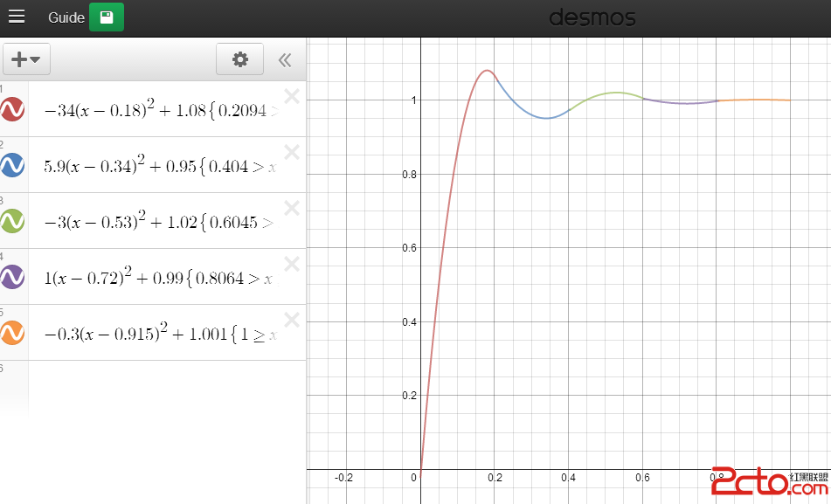Toggle visibility of blue curve expression 2

pos(12,165)
